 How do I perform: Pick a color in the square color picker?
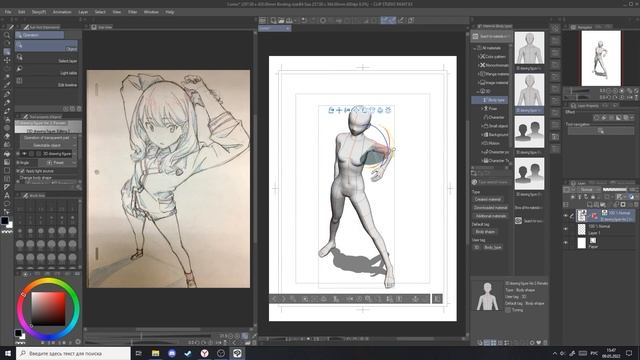tap(48, 308)
